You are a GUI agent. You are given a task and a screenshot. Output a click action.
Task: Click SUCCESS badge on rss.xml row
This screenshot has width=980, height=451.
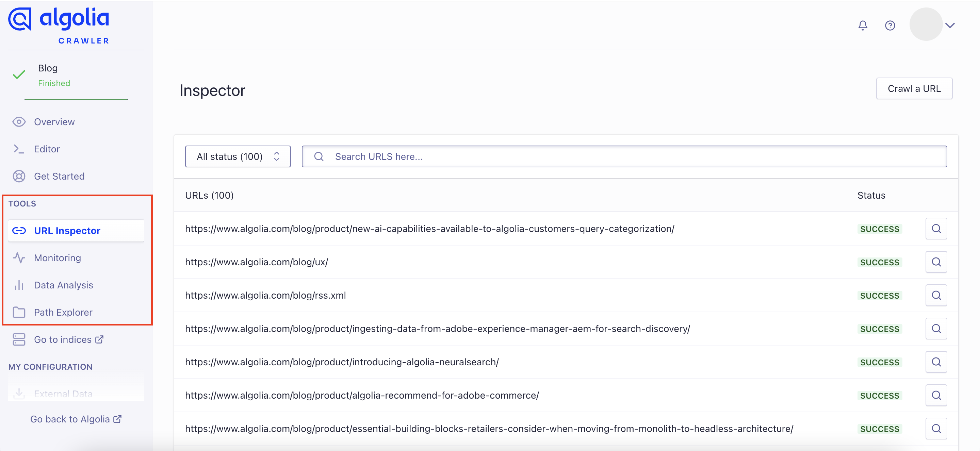point(880,296)
